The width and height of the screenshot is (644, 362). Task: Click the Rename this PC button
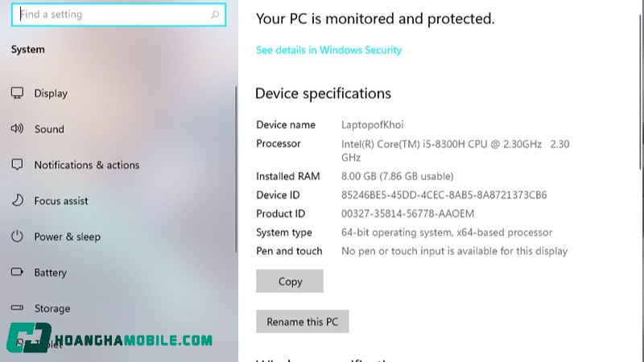click(x=302, y=322)
